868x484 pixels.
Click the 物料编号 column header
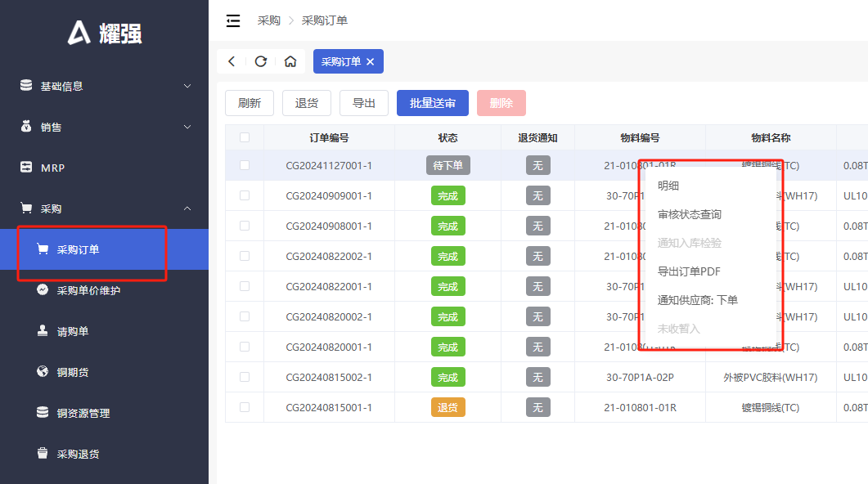point(640,137)
